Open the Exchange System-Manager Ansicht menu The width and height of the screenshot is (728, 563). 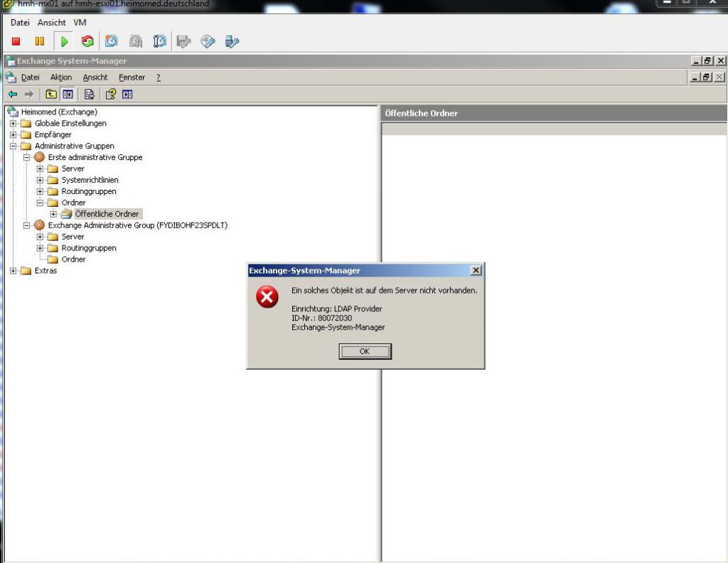(x=95, y=77)
